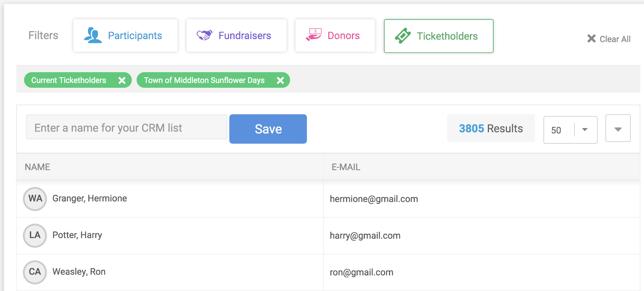Click the Donors hand-with-money icon
644x291 pixels.
314,35
